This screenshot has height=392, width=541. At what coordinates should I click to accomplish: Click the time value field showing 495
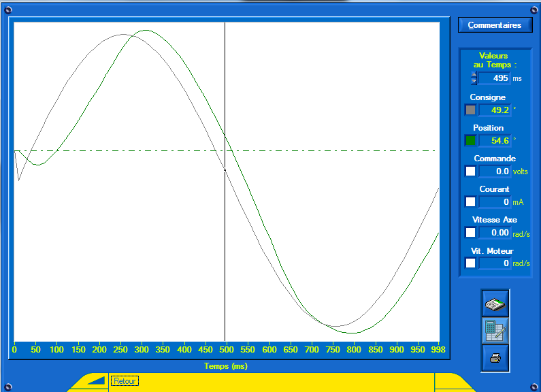(495, 78)
